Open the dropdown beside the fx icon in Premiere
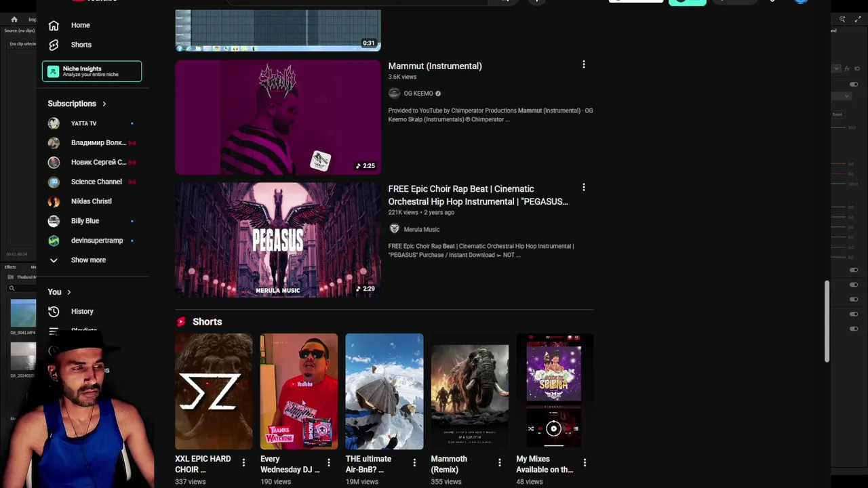The image size is (868, 488). [x=836, y=68]
